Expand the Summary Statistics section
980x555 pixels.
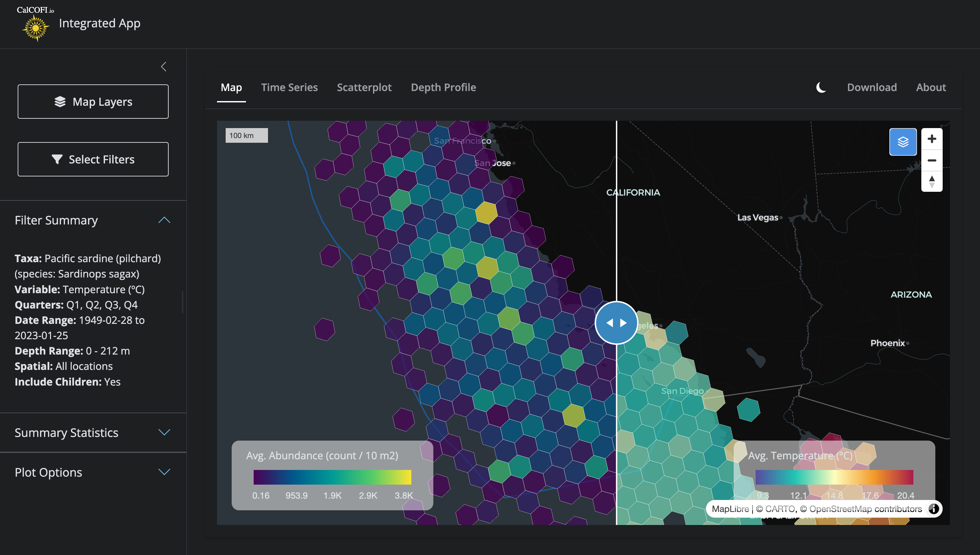tap(164, 432)
